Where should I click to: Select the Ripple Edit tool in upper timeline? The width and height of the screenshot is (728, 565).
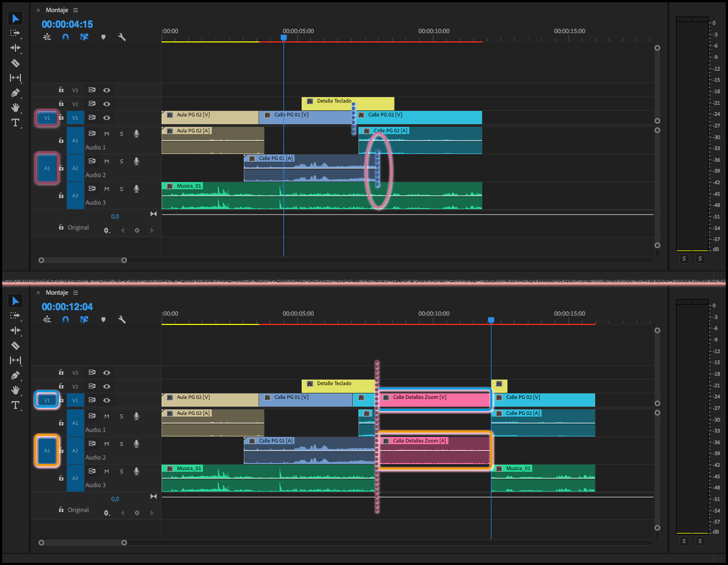(x=15, y=48)
